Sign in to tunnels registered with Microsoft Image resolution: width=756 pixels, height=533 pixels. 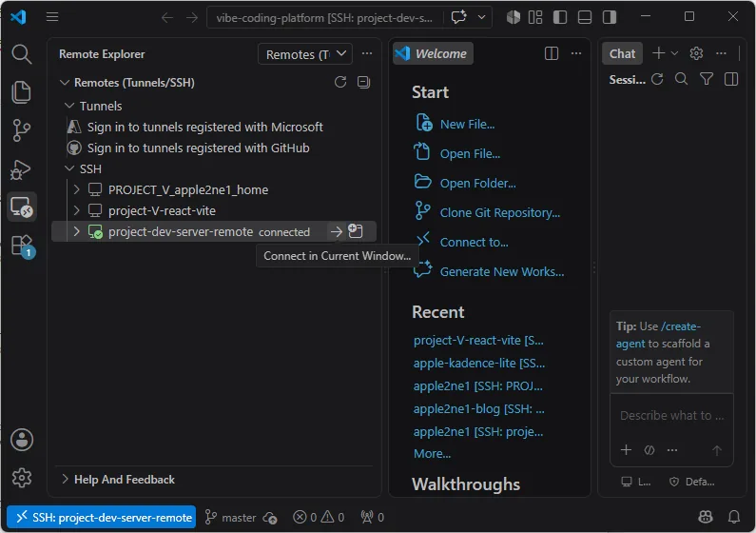(x=204, y=127)
